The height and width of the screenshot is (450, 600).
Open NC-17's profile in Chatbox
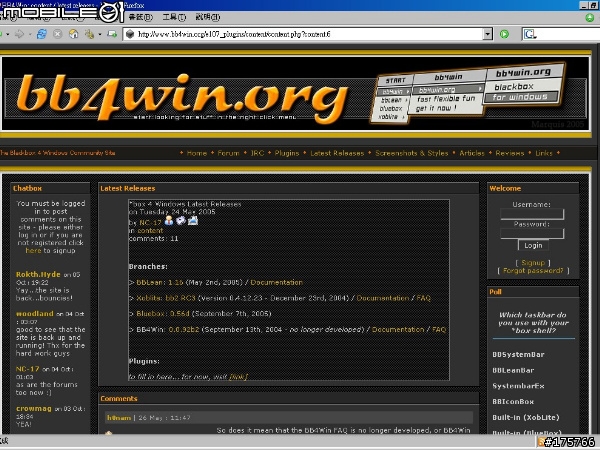click(28, 369)
